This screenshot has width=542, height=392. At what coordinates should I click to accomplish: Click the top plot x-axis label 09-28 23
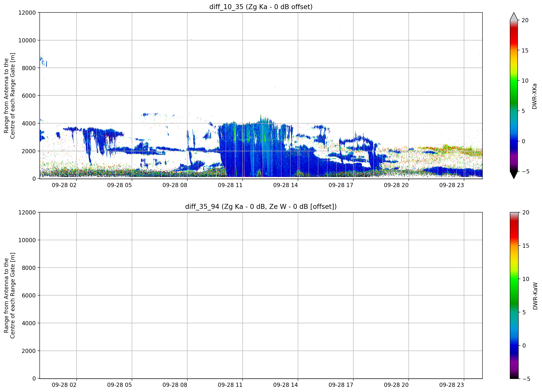pos(452,185)
